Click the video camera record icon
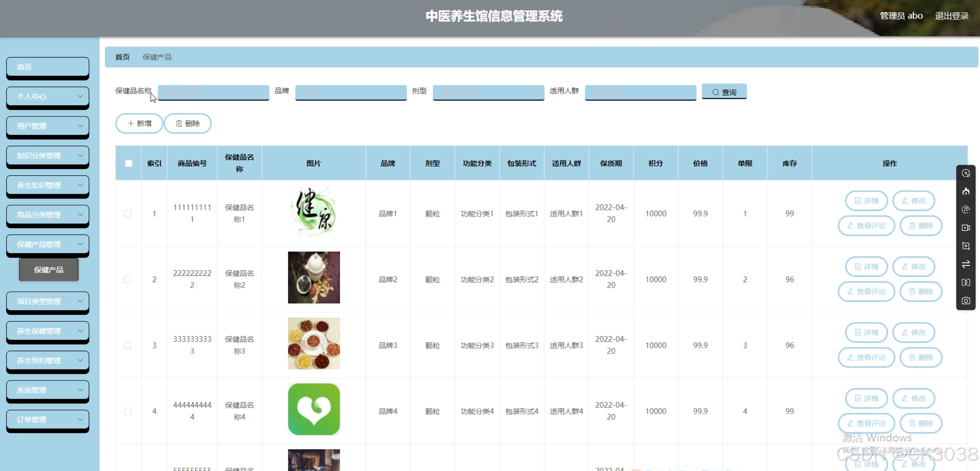 (x=965, y=228)
